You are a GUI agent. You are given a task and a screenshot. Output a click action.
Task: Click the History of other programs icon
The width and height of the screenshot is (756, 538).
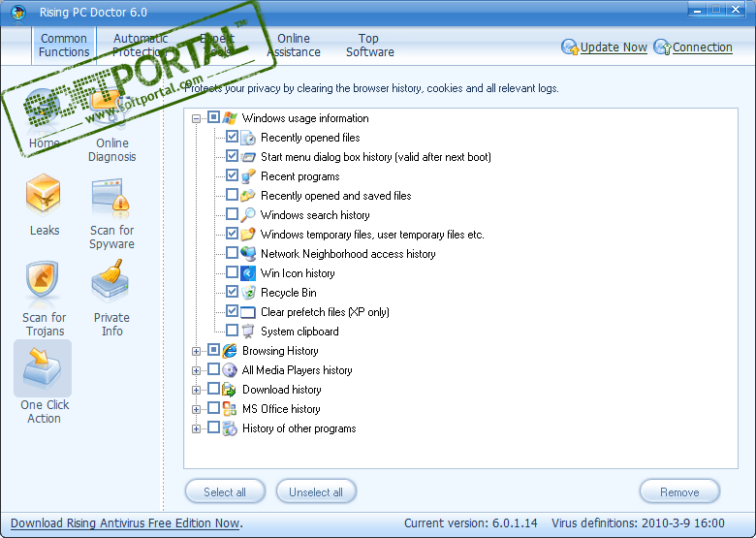230,428
